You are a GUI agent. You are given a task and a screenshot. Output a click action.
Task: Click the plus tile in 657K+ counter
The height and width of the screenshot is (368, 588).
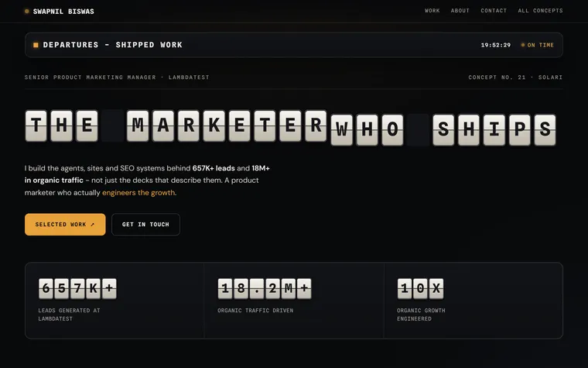(109, 288)
